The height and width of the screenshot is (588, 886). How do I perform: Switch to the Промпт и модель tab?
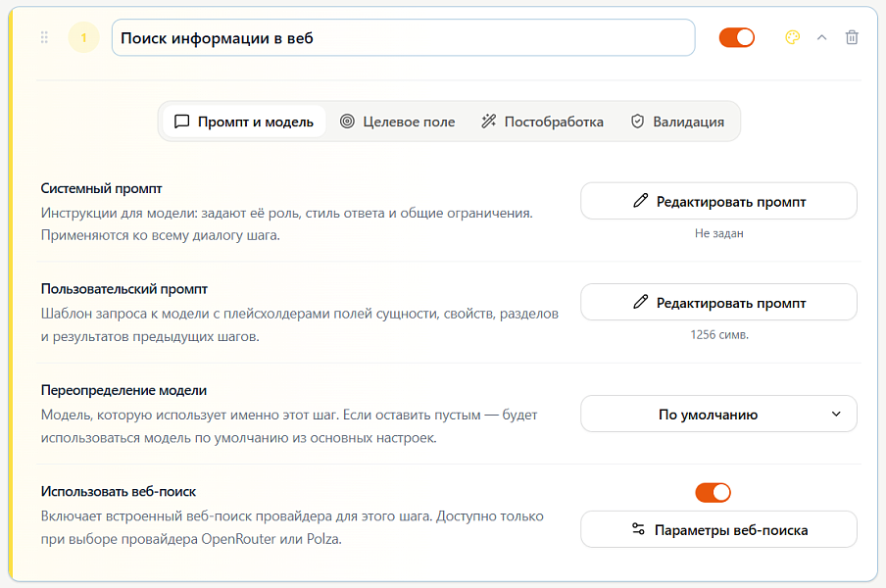pyautogui.click(x=244, y=122)
